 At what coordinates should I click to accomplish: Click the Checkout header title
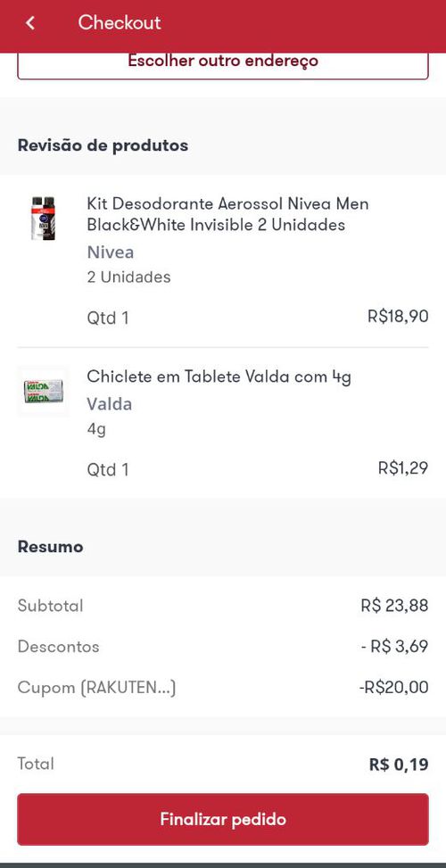click(120, 22)
